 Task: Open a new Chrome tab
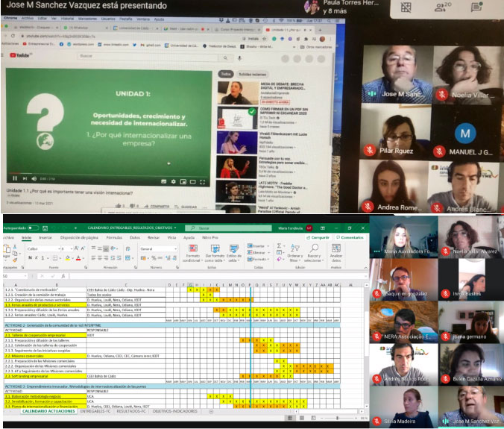tap(320, 30)
